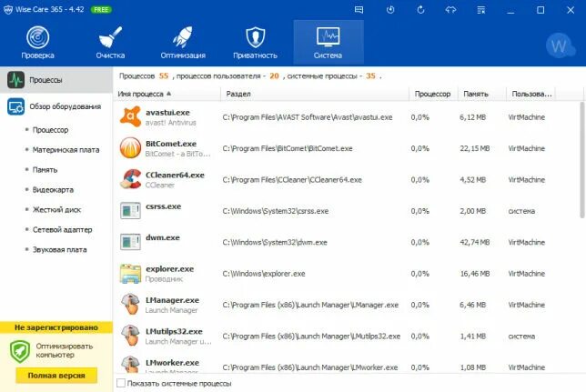Image resolution: width=586 pixels, height=392 pixels.
Task: Open the Жесткий диск item
Action: click(56, 209)
